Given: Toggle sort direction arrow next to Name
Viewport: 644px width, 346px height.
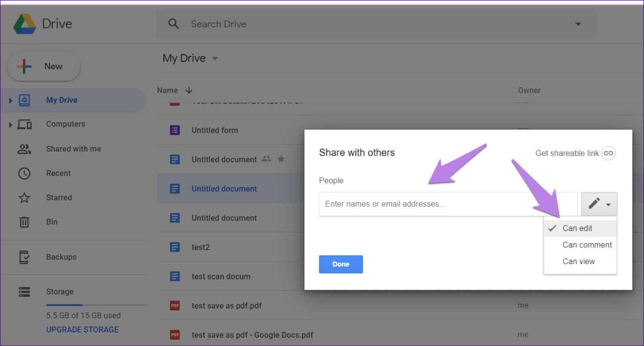Looking at the screenshot, I should [x=189, y=90].
